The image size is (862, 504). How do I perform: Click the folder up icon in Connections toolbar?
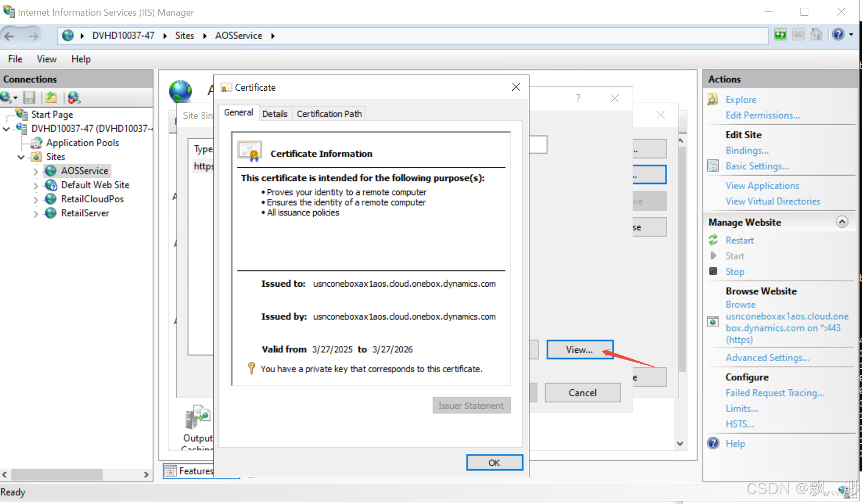pos(51,97)
